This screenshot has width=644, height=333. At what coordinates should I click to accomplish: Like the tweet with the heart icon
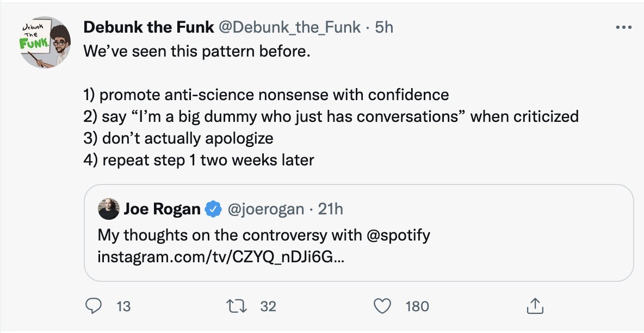click(x=382, y=306)
